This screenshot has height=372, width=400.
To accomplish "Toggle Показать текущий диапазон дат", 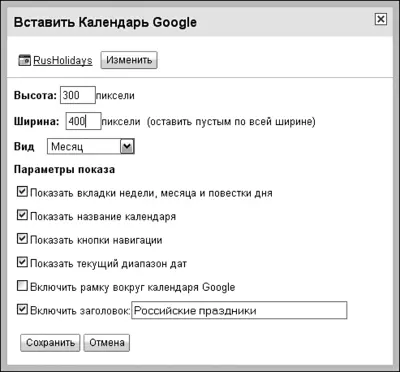I will point(22,262).
